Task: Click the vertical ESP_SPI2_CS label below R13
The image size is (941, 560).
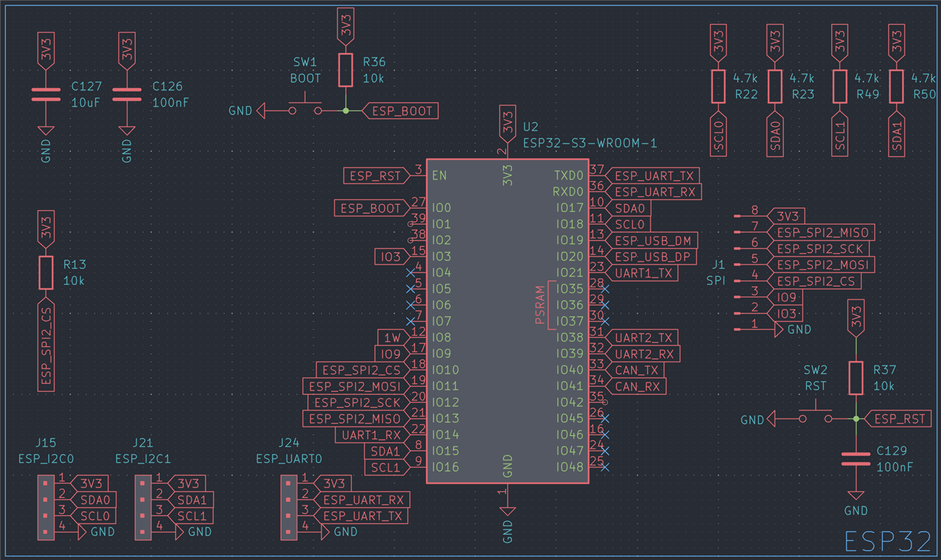Action: 46,345
